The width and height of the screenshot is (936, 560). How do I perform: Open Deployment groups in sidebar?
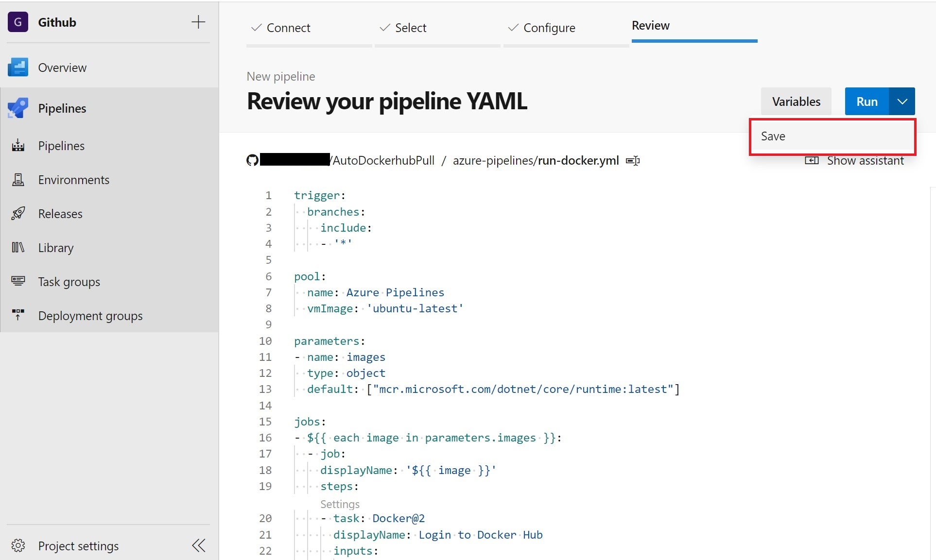[x=90, y=316]
